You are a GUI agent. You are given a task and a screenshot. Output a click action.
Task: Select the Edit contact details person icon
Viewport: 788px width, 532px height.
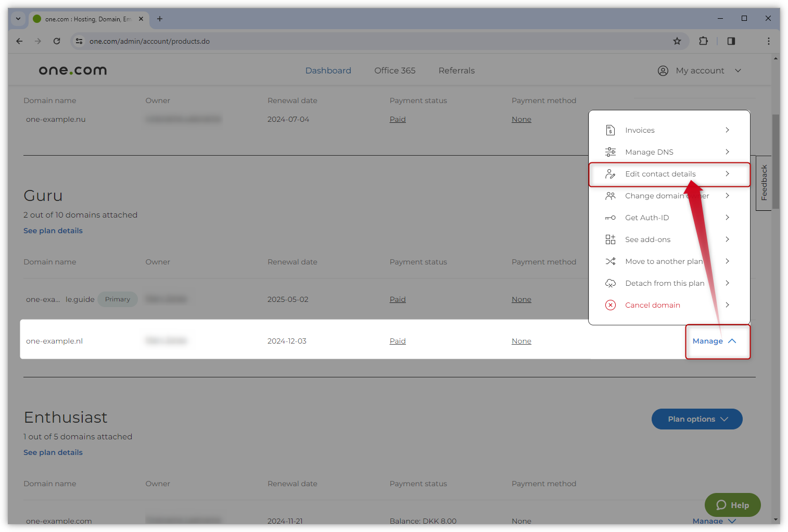click(610, 174)
